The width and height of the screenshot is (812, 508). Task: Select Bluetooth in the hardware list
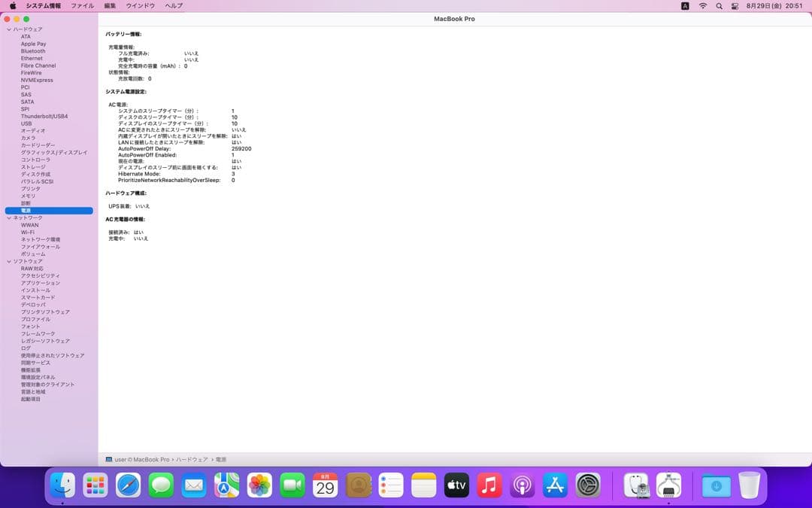pyautogui.click(x=33, y=51)
